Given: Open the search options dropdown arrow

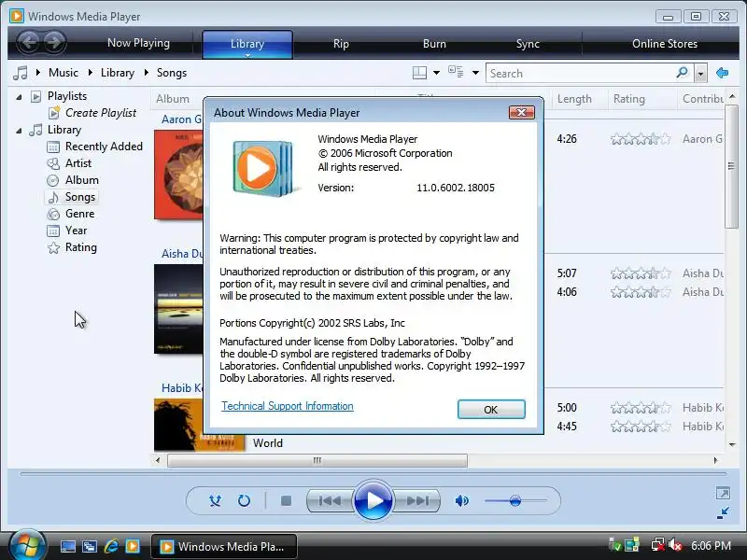Looking at the screenshot, I should coord(700,74).
